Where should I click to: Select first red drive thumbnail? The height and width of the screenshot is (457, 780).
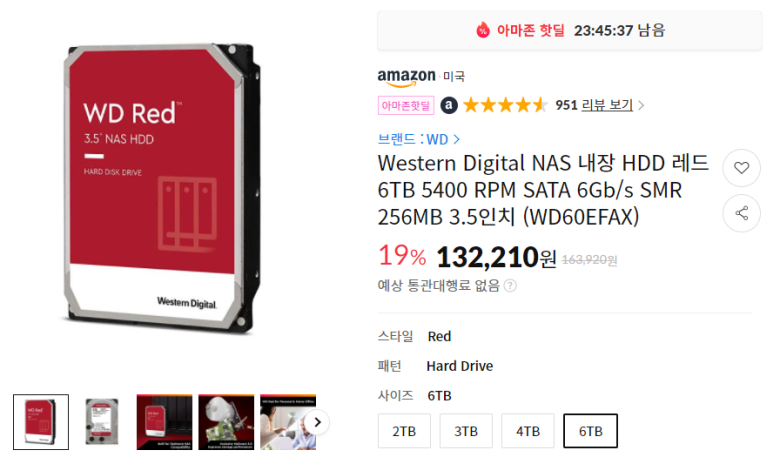coord(41,422)
